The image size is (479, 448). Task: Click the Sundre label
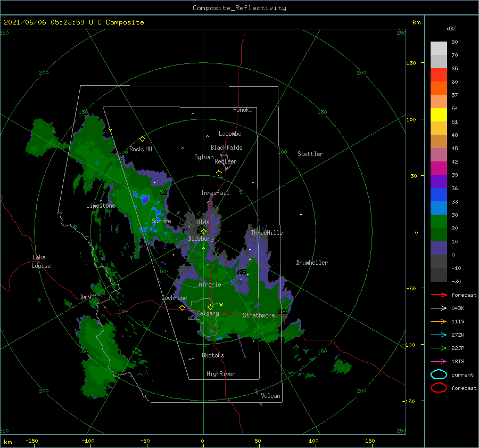click(x=161, y=221)
